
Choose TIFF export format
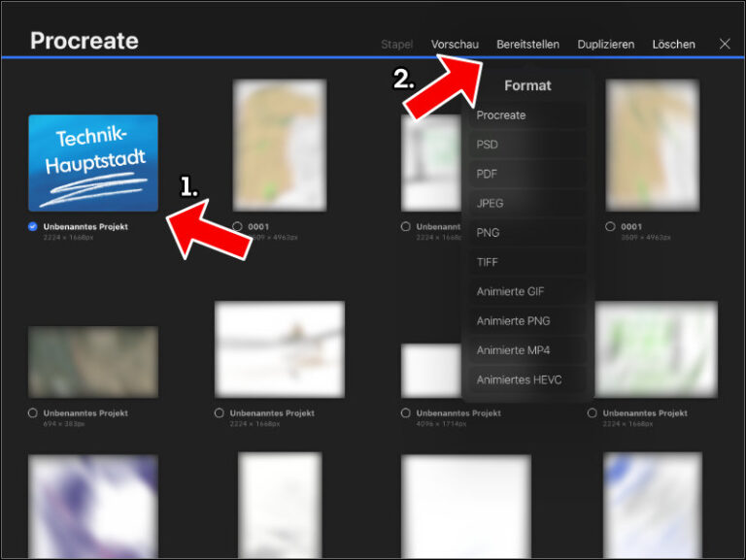pyautogui.click(x=527, y=262)
